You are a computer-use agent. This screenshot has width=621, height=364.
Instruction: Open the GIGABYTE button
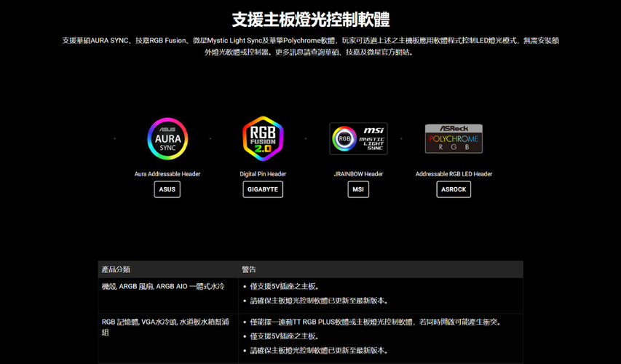coord(263,189)
